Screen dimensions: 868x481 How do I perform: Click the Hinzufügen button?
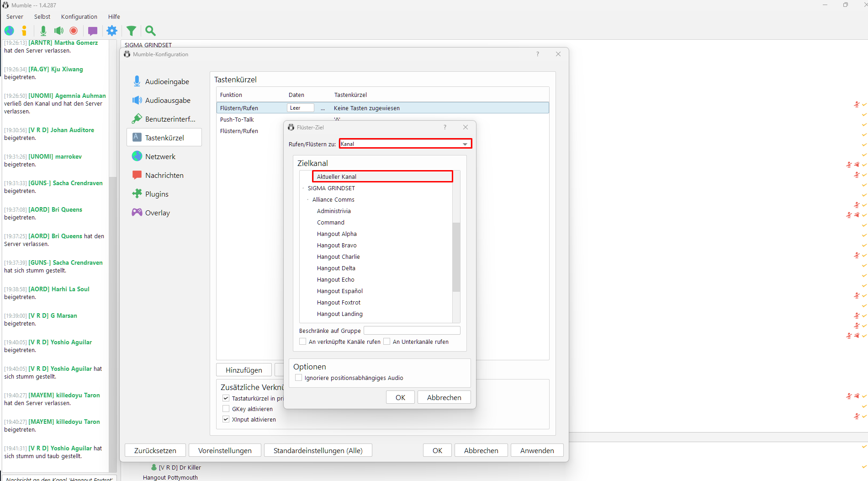tap(244, 370)
